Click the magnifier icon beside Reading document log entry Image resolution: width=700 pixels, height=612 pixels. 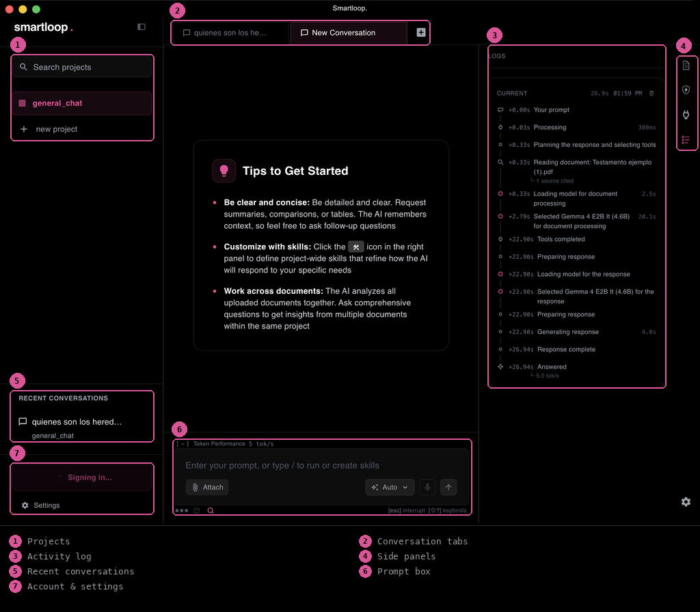coord(500,163)
